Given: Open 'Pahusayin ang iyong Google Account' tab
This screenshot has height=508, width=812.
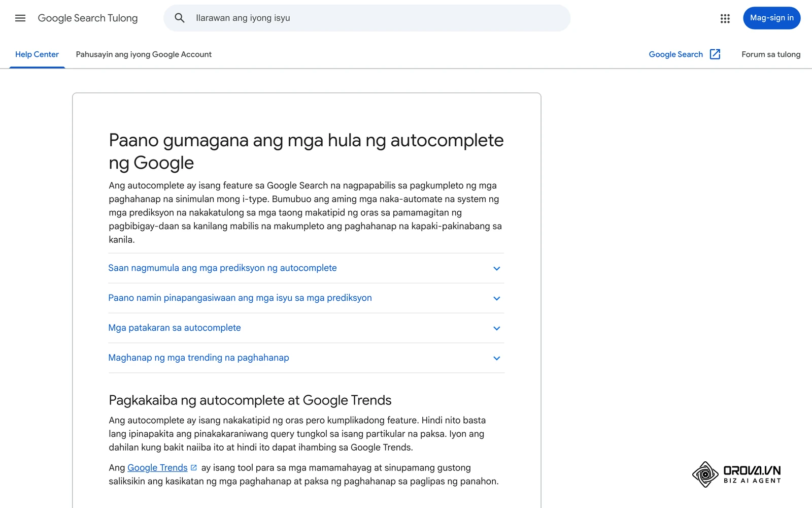Looking at the screenshot, I should coord(144,54).
